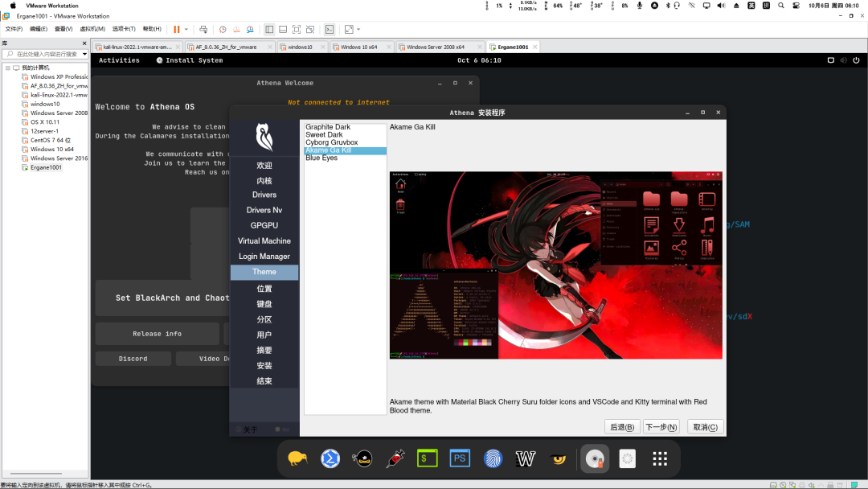Open the 帮助(H) menu
The height and width of the screenshot is (489, 868).
coord(152,29)
